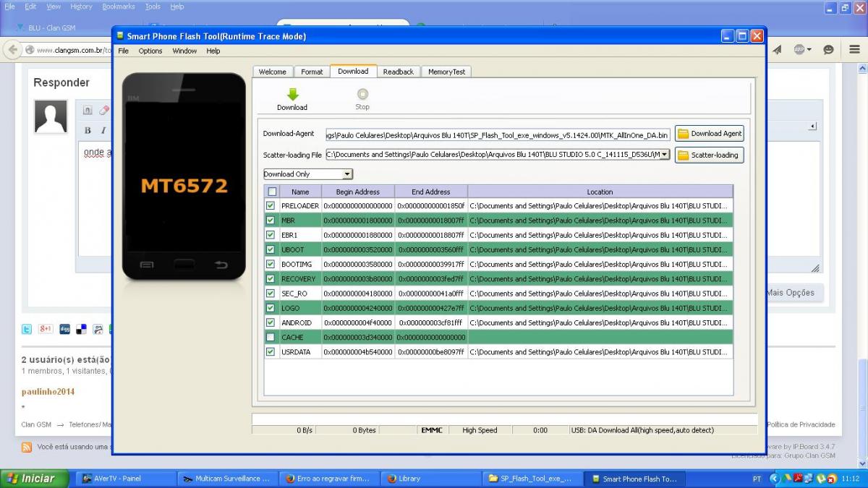This screenshot has width=868, height=488.
Task: Uncheck the SEC_RO partition checkbox
Action: pyautogui.click(x=271, y=294)
